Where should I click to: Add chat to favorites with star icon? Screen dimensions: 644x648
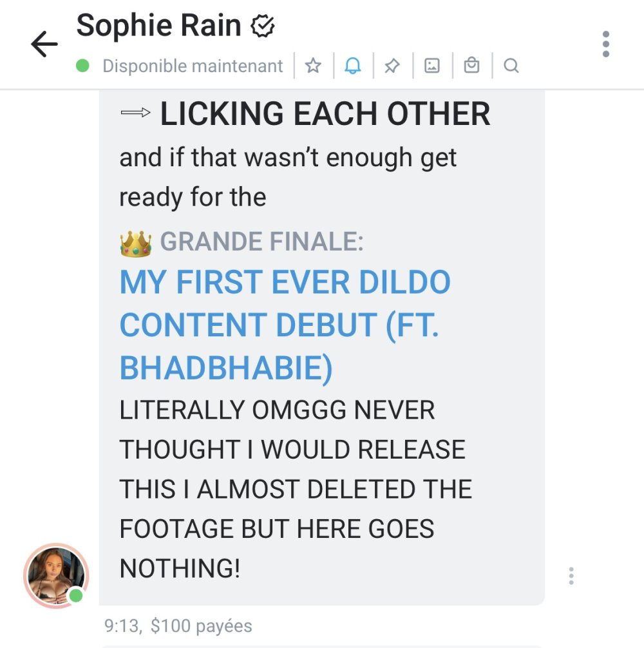313,65
